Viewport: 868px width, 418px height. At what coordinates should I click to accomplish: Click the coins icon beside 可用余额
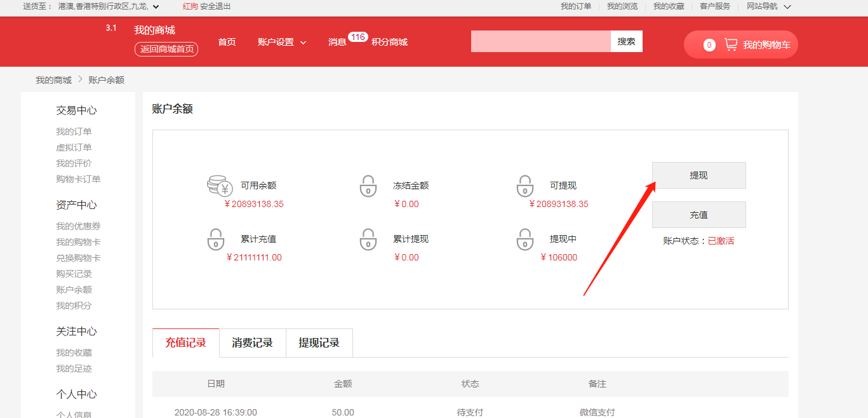pyautogui.click(x=220, y=186)
